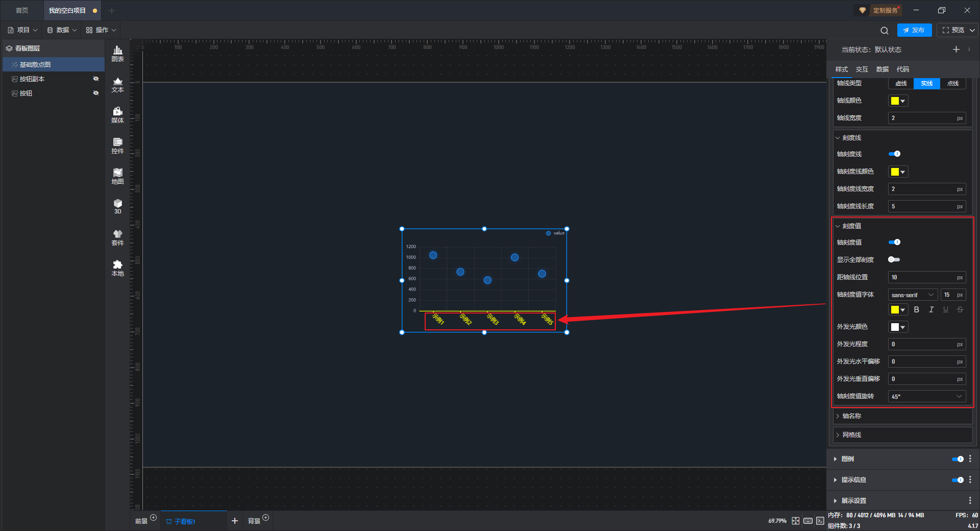The image size is (980, 531).
Task: Toggle the 轴刻度值 switch
Action: click(894, 242)
